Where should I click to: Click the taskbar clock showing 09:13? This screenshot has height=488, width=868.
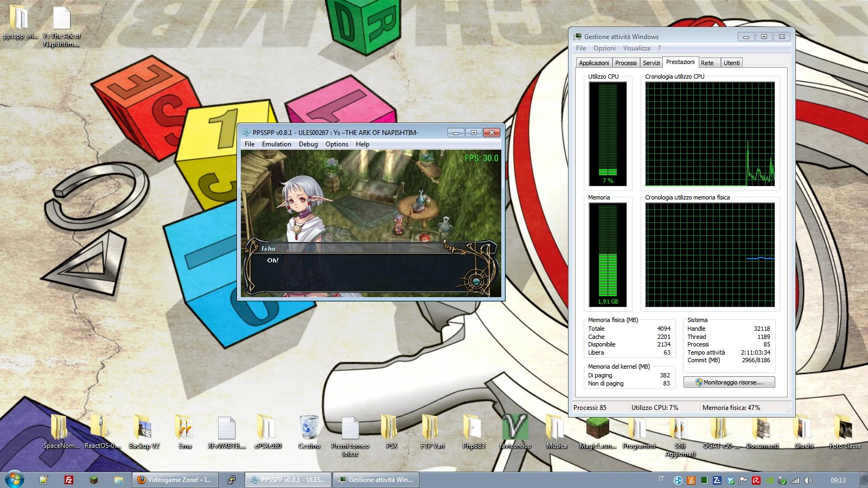coord(838,480)
